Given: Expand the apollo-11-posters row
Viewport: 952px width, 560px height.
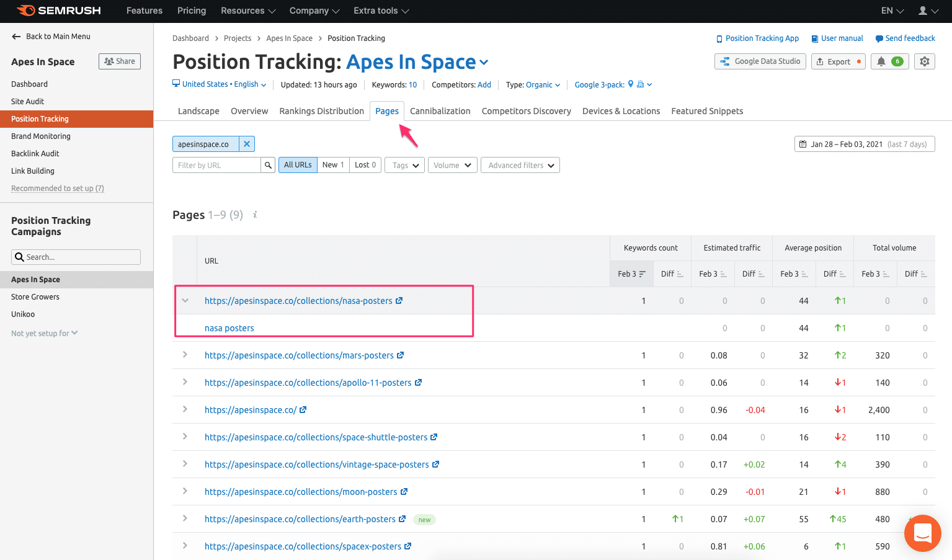Looking at the screenshot, I should (x=185, y=382).
